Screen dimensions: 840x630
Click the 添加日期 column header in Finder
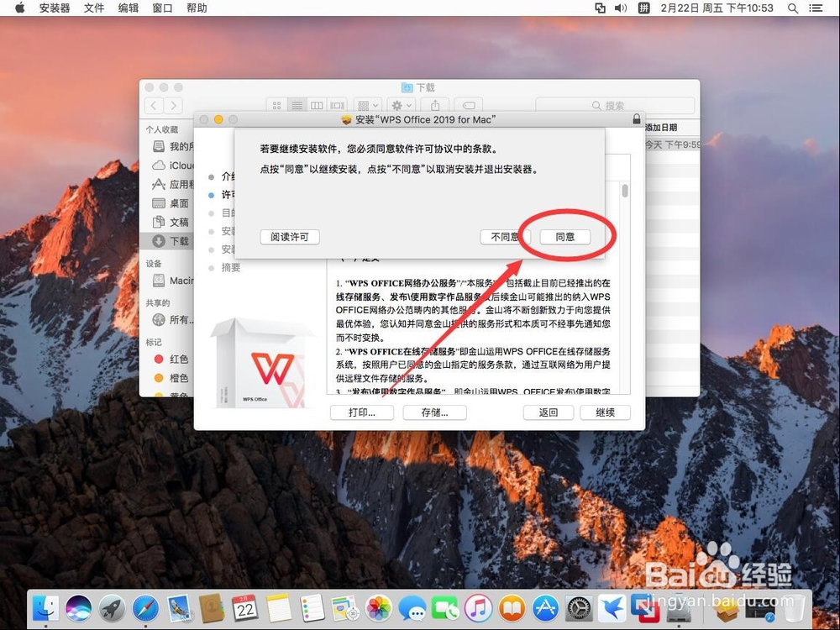(661, 128)
